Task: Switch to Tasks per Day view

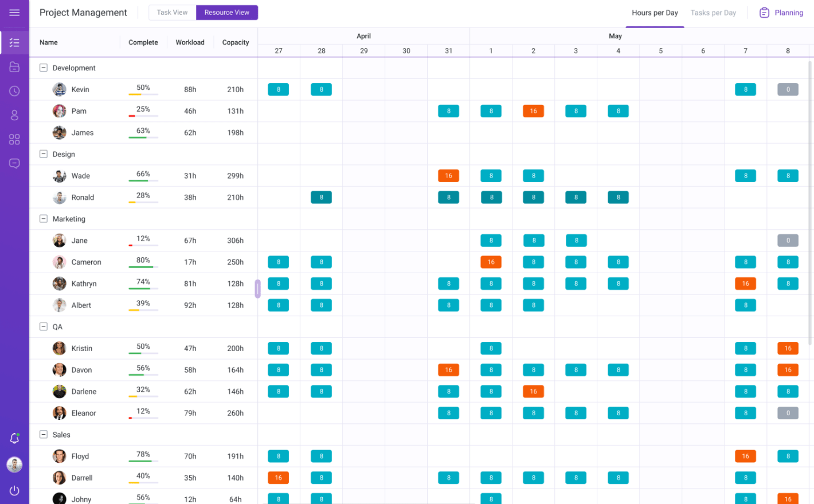Action: click(713, 13)
